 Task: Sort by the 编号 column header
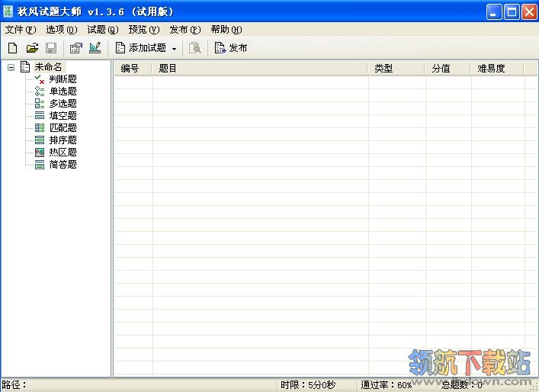[133, 69]
